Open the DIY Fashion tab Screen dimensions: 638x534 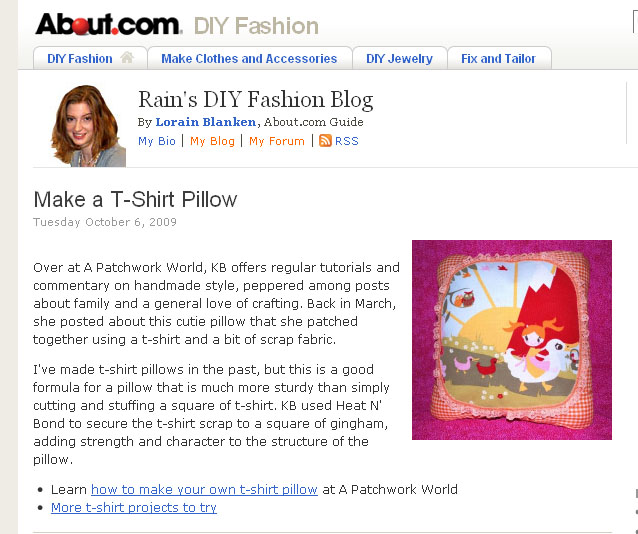[90, 58]
